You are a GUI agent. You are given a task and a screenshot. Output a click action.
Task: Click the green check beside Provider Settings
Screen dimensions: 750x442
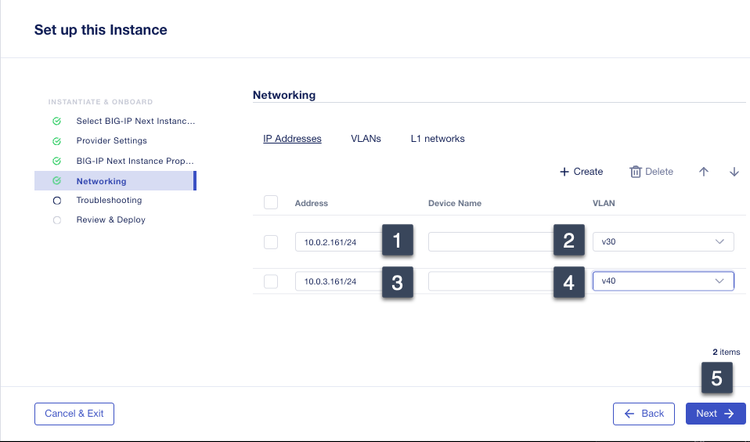pyautogui.click(x=57, y=141)
